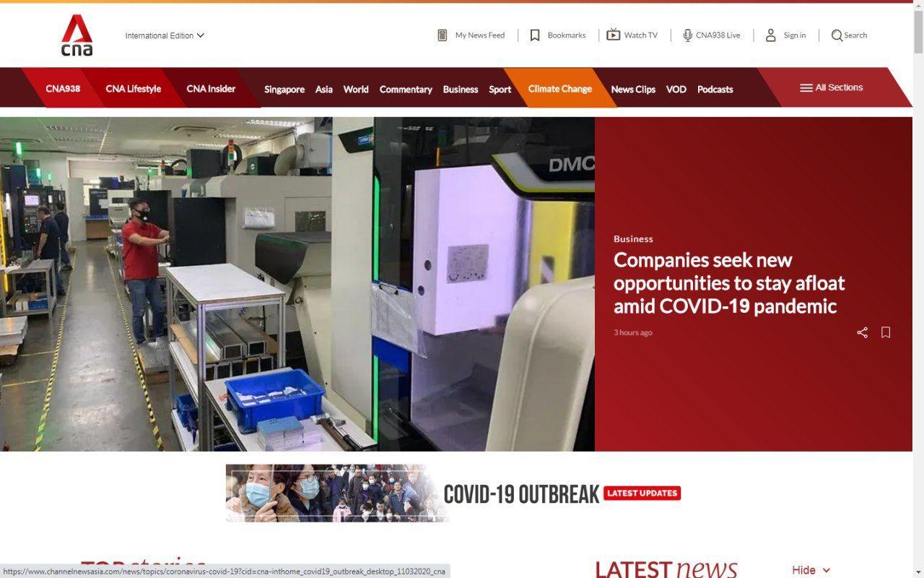Screen dimensions: 924x578
Task: Open the Sign in link
Action: (795, 35)
